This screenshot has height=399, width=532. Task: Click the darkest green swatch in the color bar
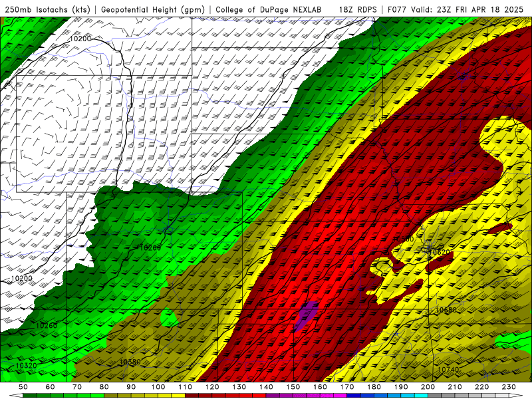point(30,395)
